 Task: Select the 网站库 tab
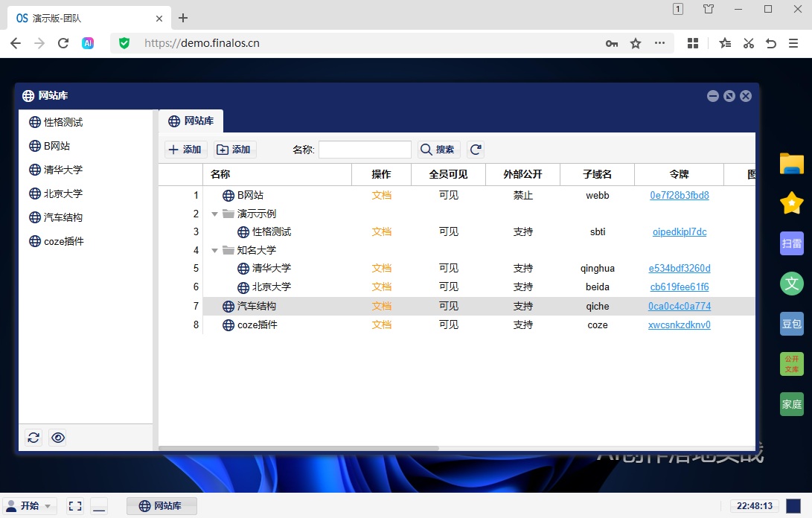191,121
